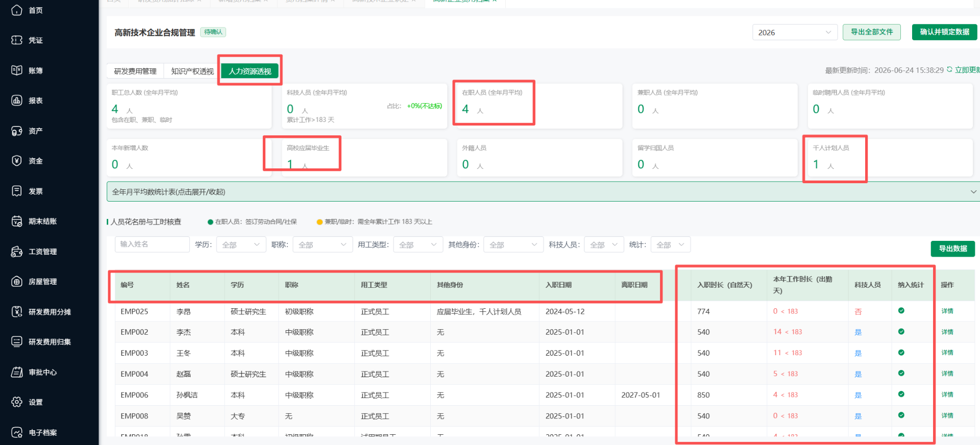Open the 用工类型 employment type dropdown
Viewport: 980px width, 445px height.
[x=418, y=245]
